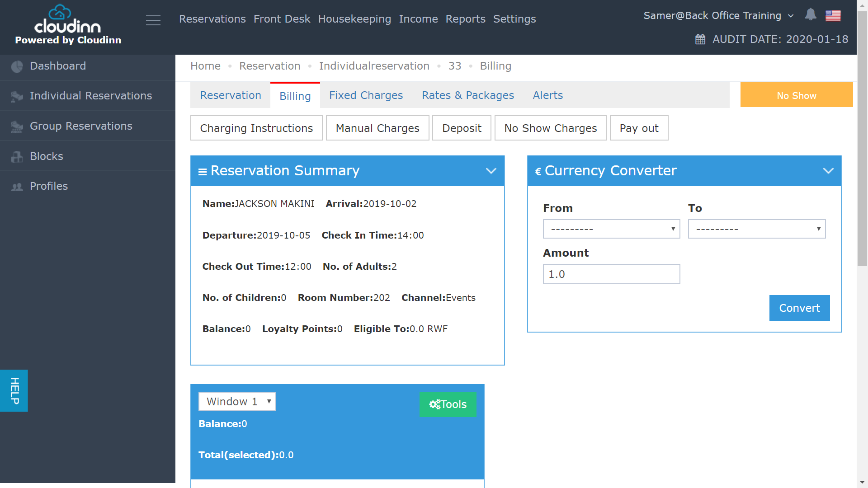868x488 pixels.
Task: Open the Income menu
Action: (x=418, y=19)
